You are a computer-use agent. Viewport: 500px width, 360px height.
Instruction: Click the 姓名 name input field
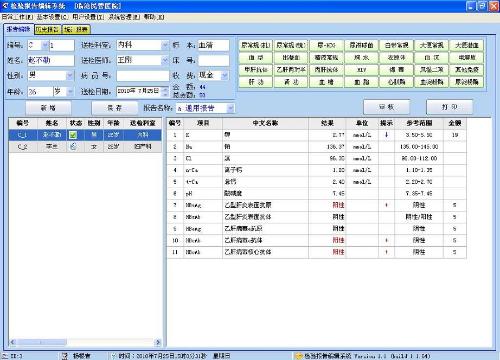pyautogui.click(x=51, y=60)
